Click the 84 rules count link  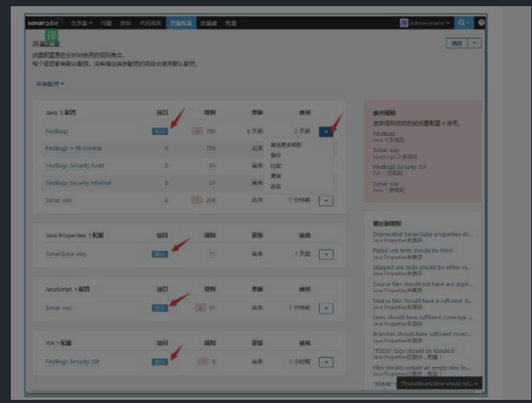coord(212,165)
